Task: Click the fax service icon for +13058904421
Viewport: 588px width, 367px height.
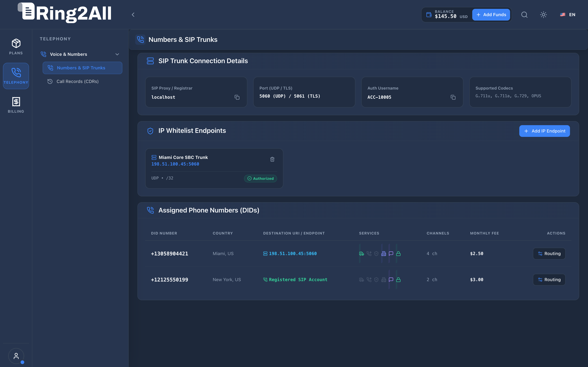Action: click(384, 254)
